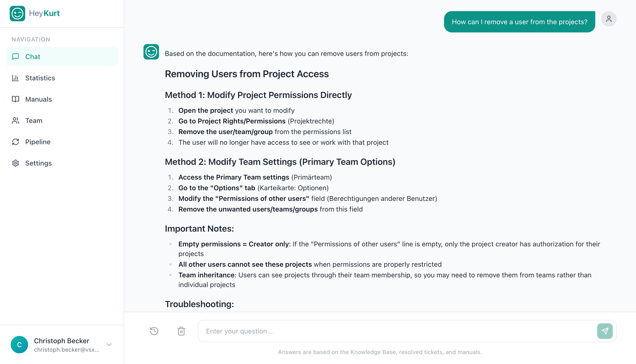Click the Statistics bar-chart icon
The image size is (636, 364).
pyautogui.click(x=16, y=78)
